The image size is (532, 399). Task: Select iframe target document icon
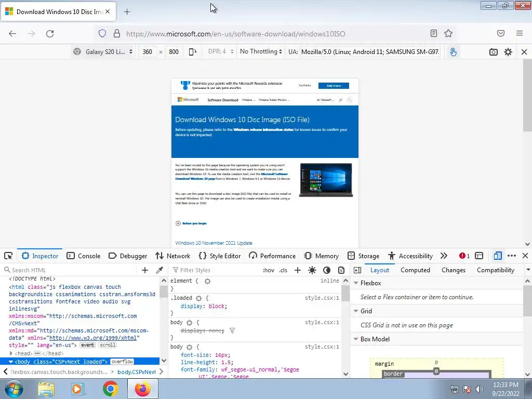(x=479, y=256)
